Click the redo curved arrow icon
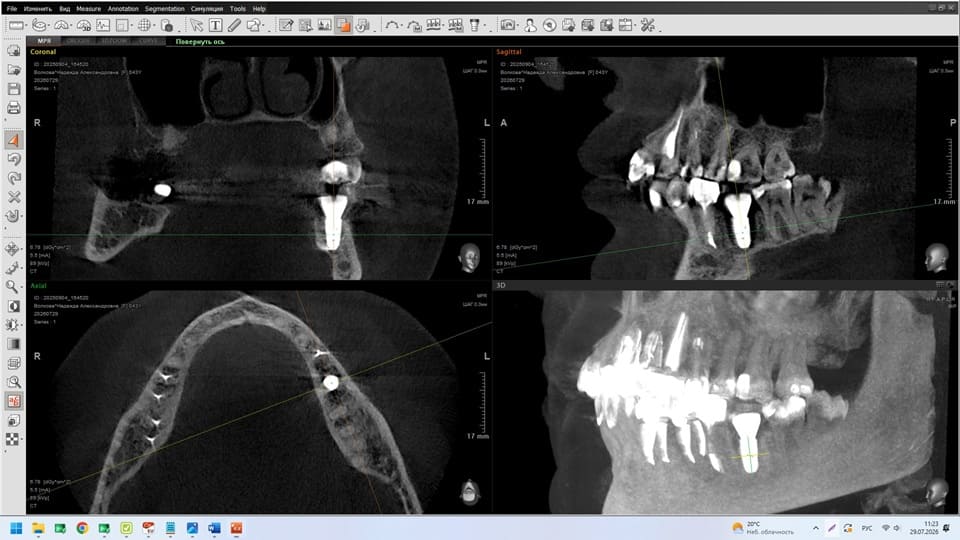Screen dimensions: 960x540 pos(13,178)
